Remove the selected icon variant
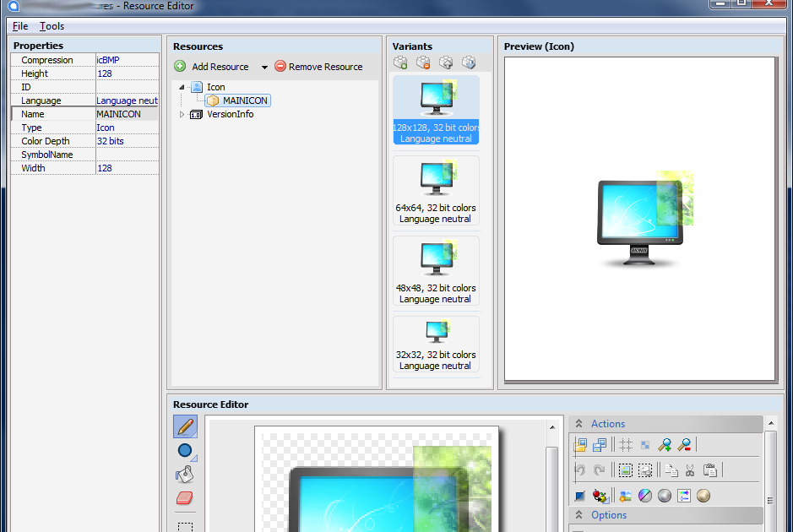The height and width of the screenshot is (532, 793). pos(423,62)
